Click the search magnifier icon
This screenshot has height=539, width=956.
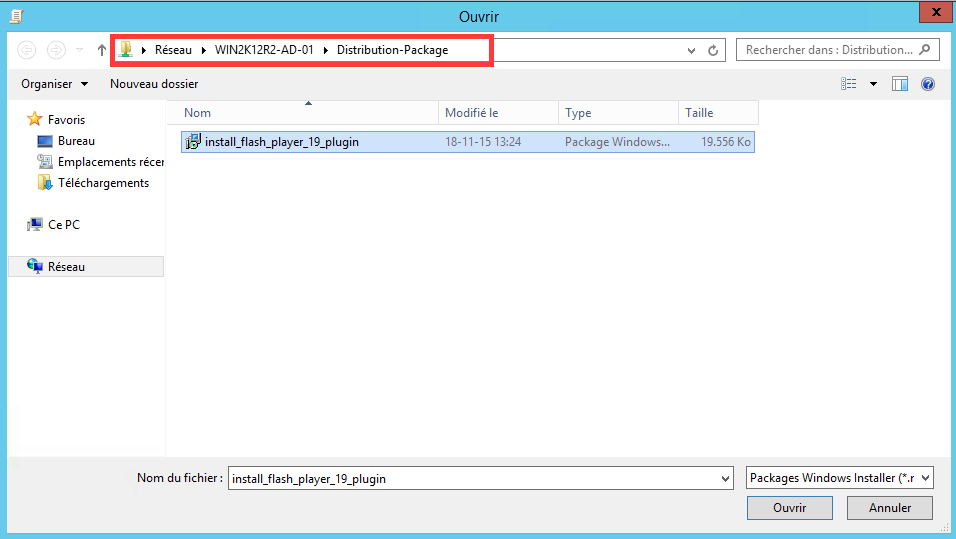coord(924,49)
